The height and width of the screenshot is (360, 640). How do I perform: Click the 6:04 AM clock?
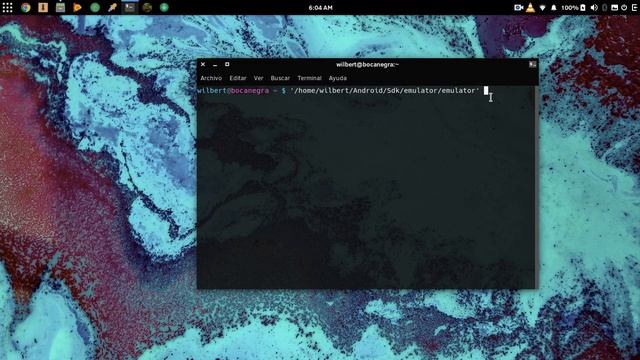320,8
